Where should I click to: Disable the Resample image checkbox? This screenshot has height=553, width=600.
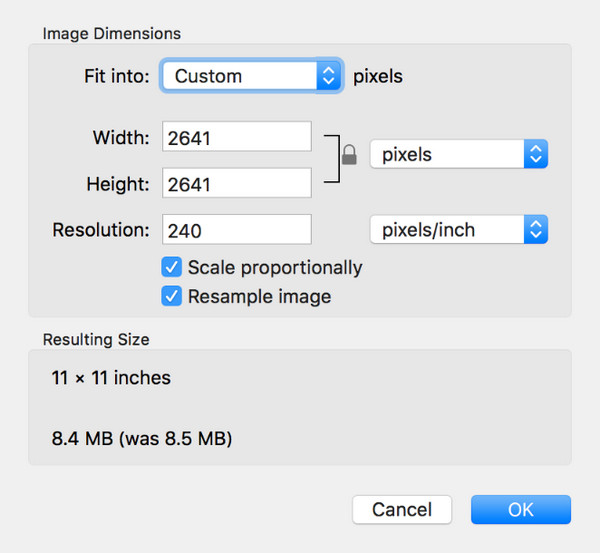[x=172, y=296]
